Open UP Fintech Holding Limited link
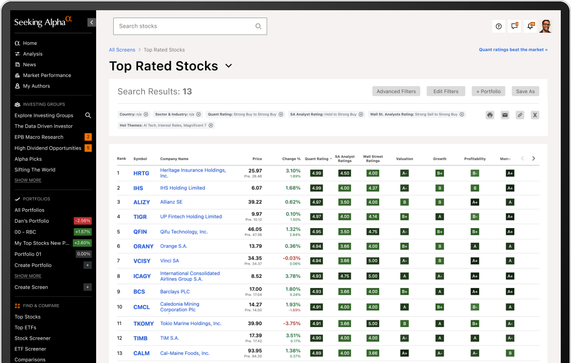The image size is (571, 363). click(x=191, y=216)
